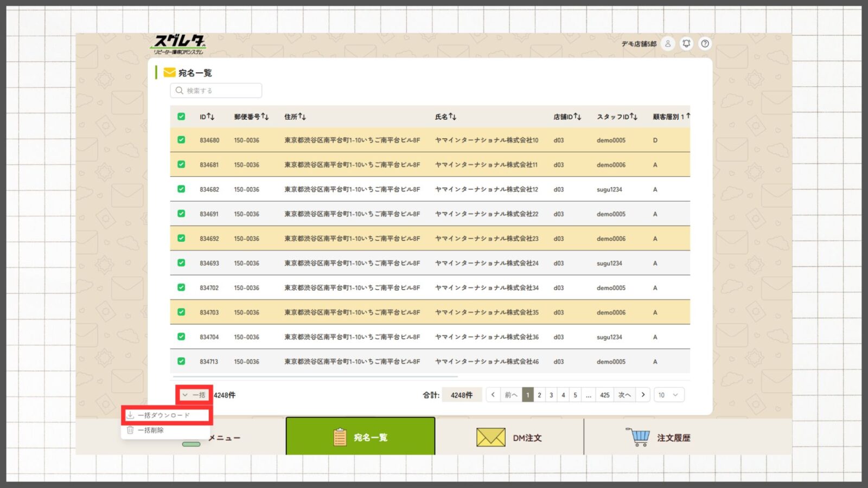Image resolution: width=868 pixels, height=488 pixels.
Task: Click the pagination ellipsis for more pages
Action: 589,395
